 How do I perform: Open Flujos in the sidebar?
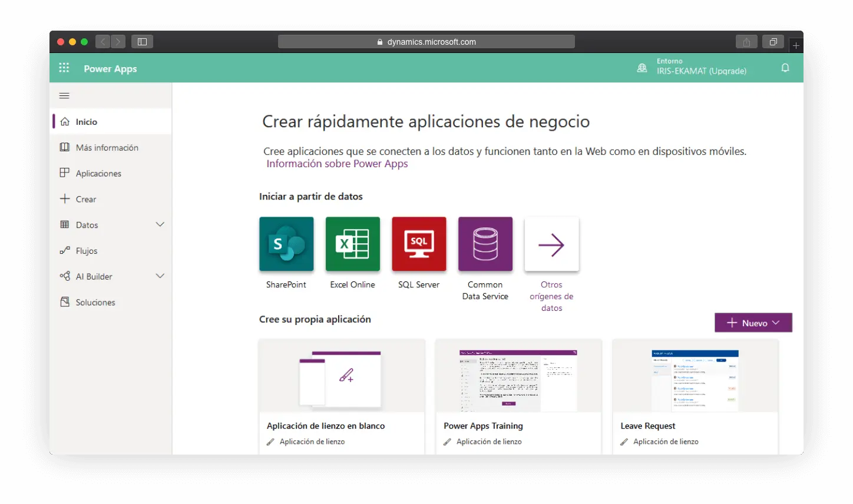click(87, 251)
